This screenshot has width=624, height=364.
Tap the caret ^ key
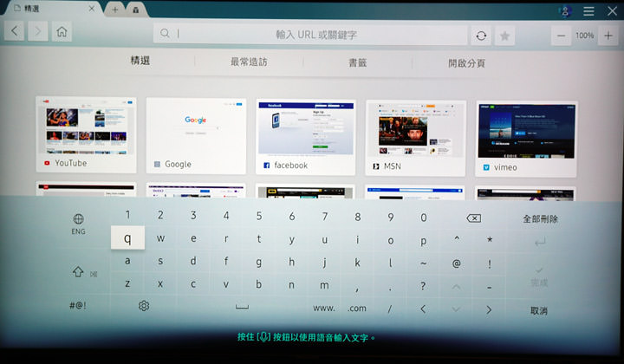(x=457, y=239)
